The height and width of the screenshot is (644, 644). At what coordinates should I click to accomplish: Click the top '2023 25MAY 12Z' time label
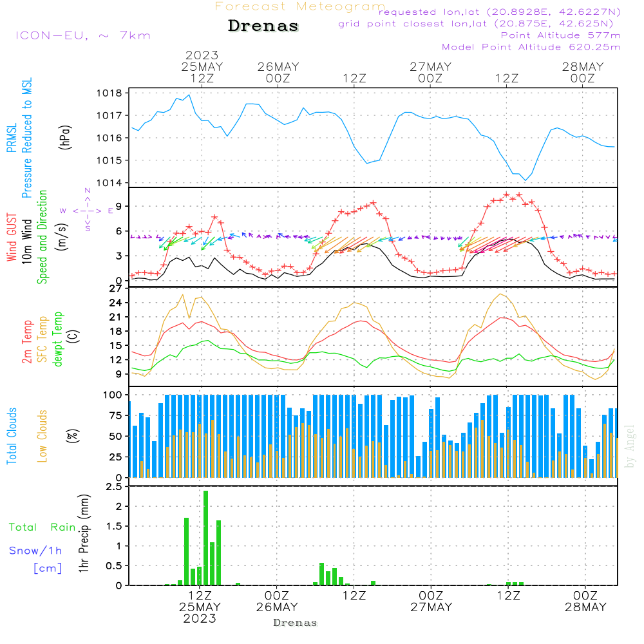click(202, 66)
